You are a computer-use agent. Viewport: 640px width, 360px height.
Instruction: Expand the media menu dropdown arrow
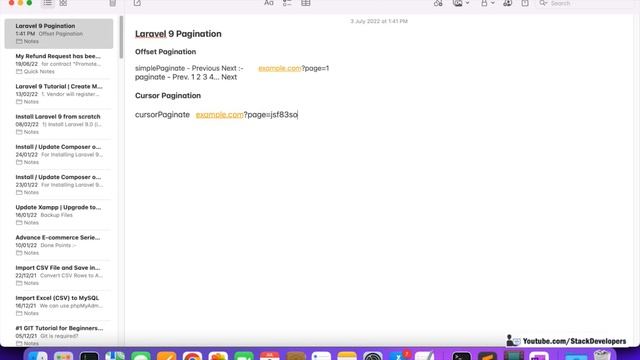tap(468, 3)
